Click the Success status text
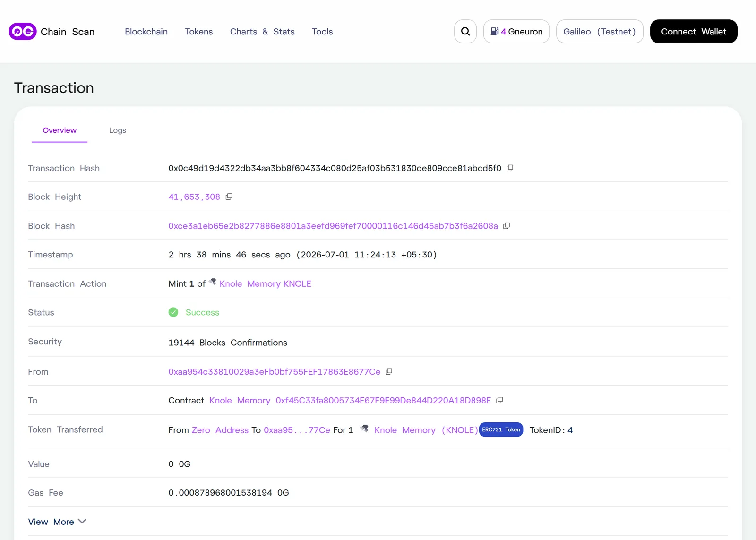756x540 pixels. click(x=202, y=312)
